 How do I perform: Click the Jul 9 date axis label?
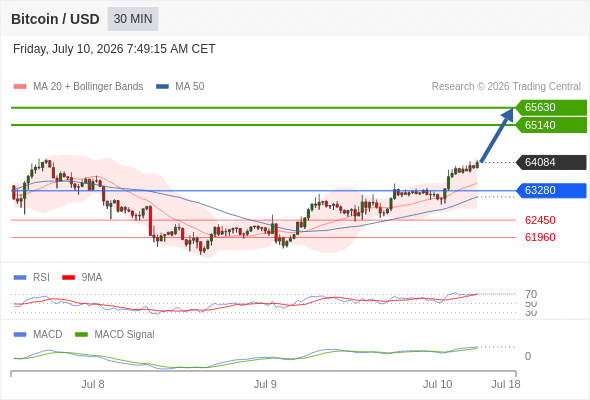tap(265, 384)
